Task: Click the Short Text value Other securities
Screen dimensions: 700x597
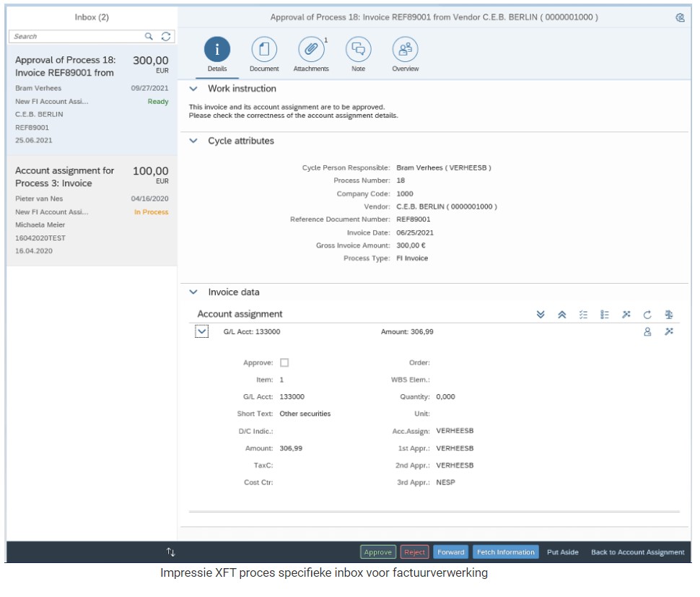Action: point(305,414)
